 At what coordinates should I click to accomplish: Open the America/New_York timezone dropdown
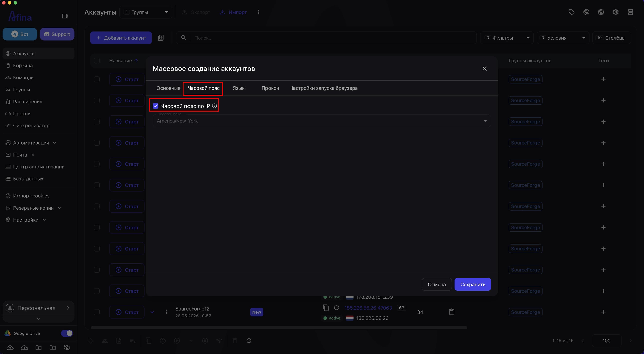point(321,121)
